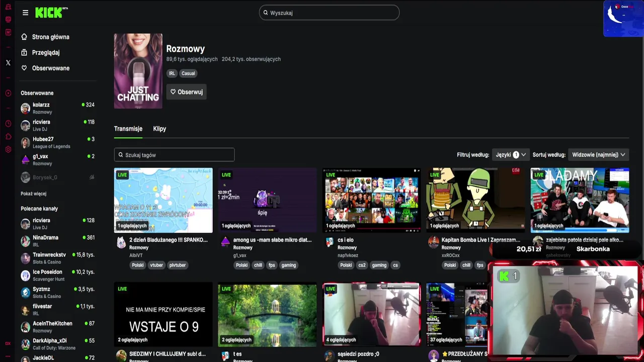This screenshot has width=644, height=362.
Task: Click the top GX Corner icon in the sidebar
Action: coord(8,7)
